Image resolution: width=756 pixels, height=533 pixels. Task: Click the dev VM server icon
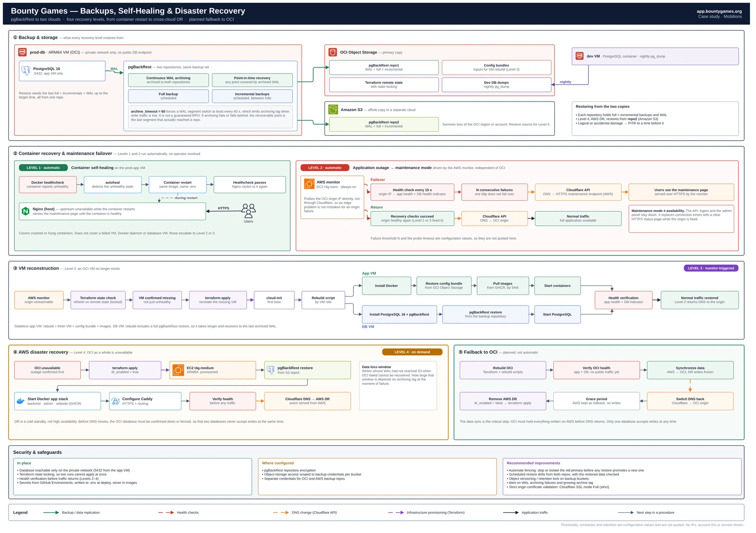(x=579, y=56)
